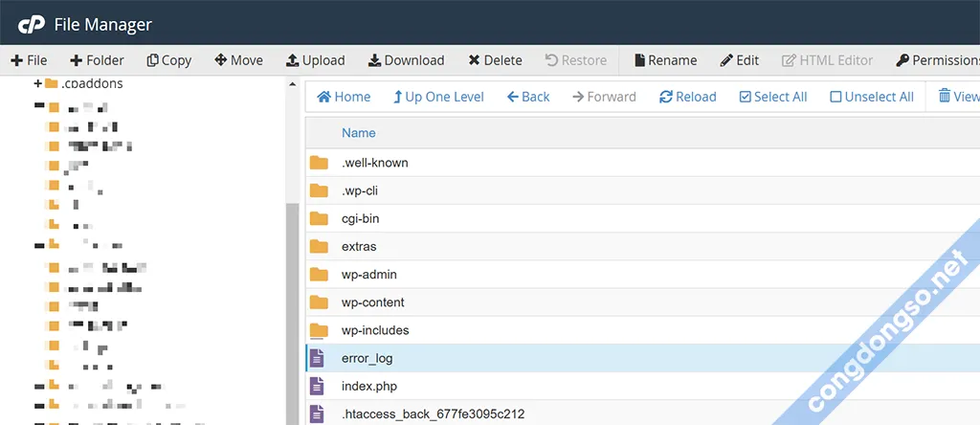Viewport: 980px width, 425px height.
Task: Create a new file with +File
Action: (29, 60)
